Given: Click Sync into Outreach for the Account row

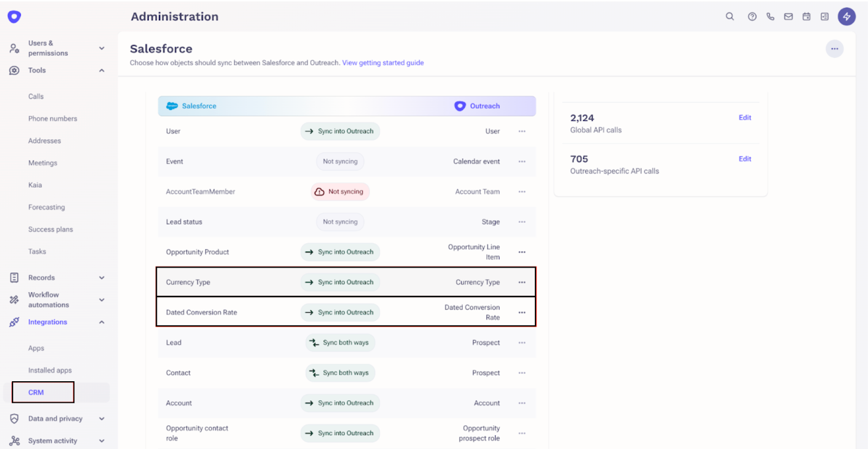Looking at the screenshot, I should (340, 403).
